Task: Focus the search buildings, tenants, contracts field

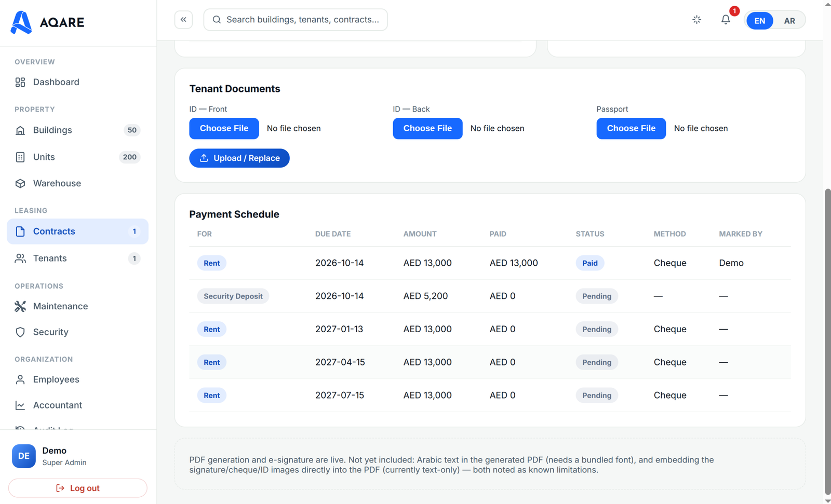Action: [296, 20]
